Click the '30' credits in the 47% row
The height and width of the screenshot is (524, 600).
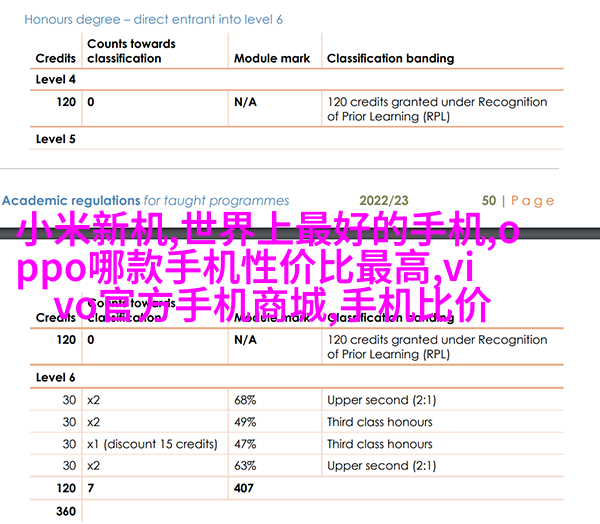(69, 444)
